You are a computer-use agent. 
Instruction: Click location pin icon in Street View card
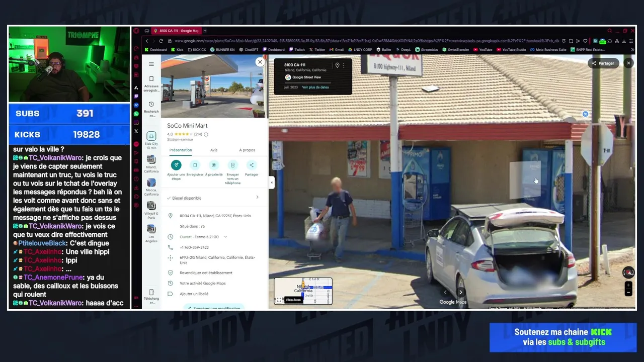coord(337,65)
